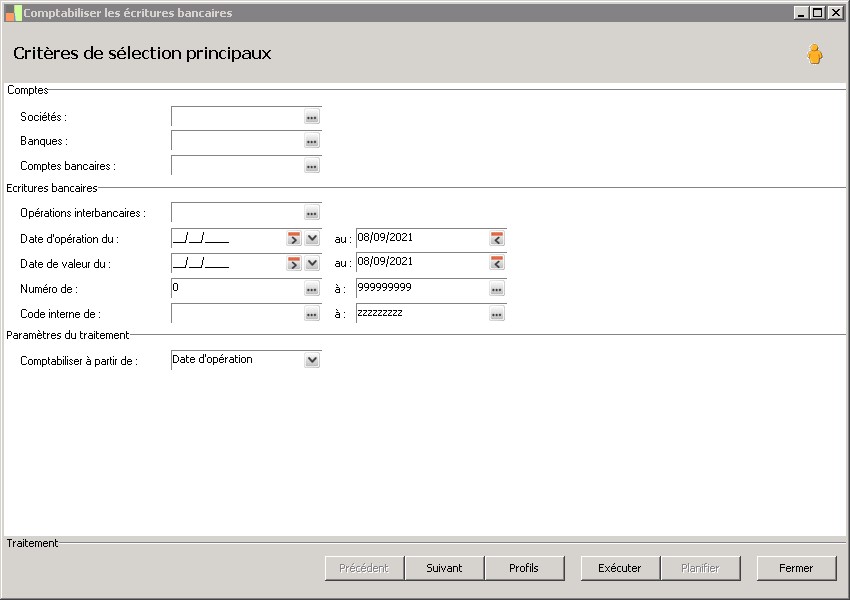The width and height of the screenshot is (850, 600).
Task: Expand the Date de valeur du calendar dropdown
Action: tap(312, 263)
